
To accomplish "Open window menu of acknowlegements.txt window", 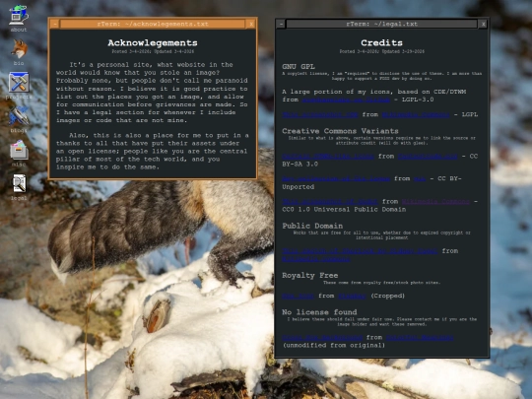I will pos(55,24).
